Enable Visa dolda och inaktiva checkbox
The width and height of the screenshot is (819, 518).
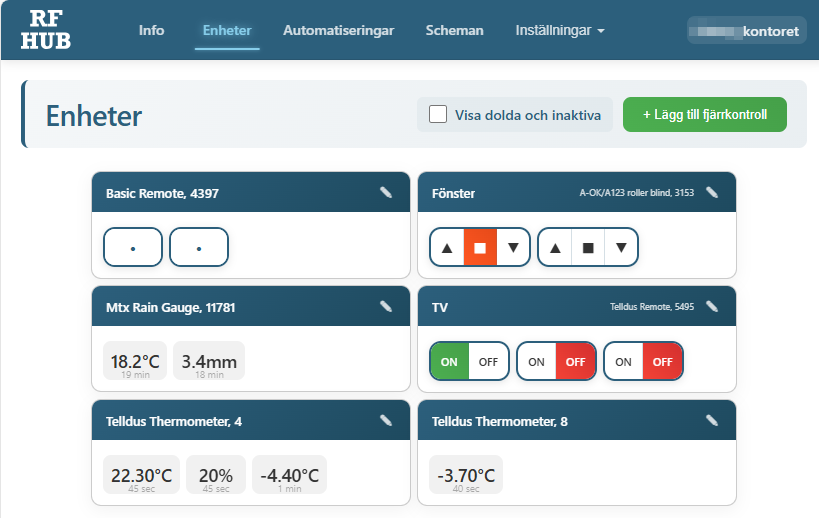click(438, 115)
